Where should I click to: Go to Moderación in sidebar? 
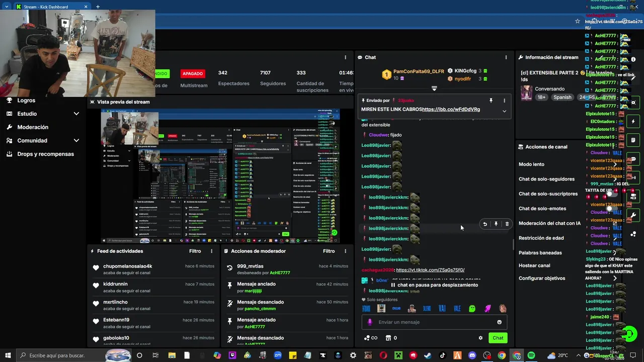point(33,127)
